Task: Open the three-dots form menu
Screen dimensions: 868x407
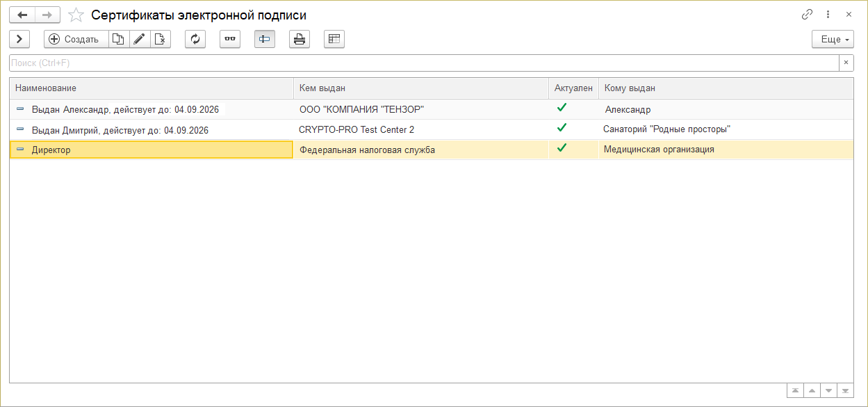Action: tap(828, 15)
